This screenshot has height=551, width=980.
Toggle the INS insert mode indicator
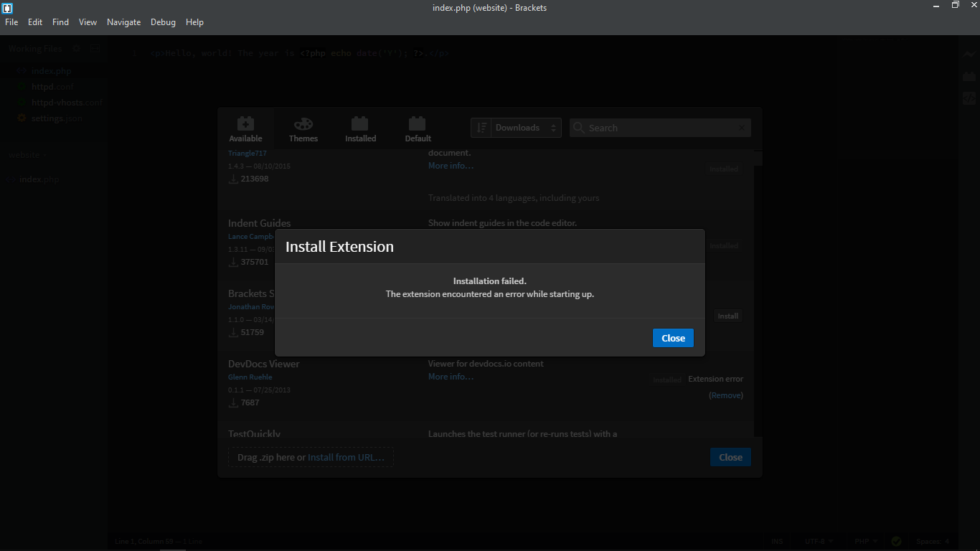[777, 541]
